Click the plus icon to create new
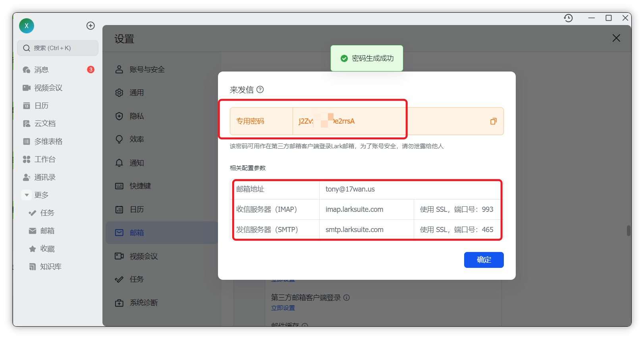This screenshot has height=339, width=644. point(91,25)
